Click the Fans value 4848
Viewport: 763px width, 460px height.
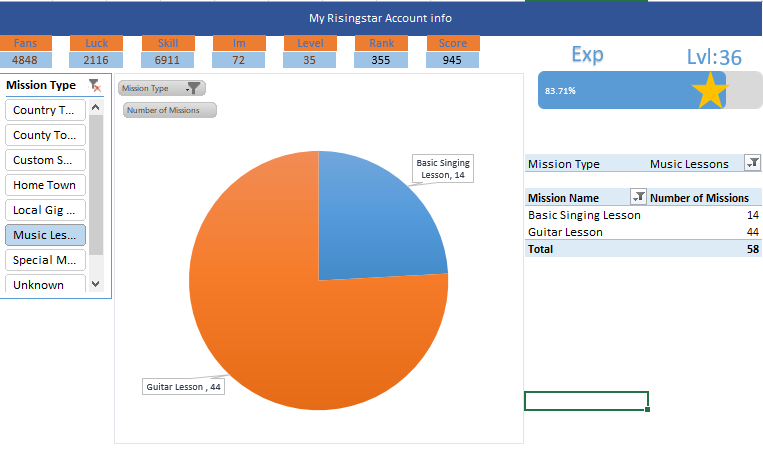[25, 60]
